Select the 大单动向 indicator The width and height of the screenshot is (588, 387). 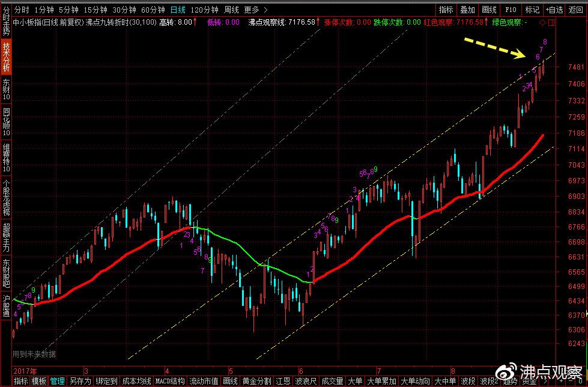[415, 381]
